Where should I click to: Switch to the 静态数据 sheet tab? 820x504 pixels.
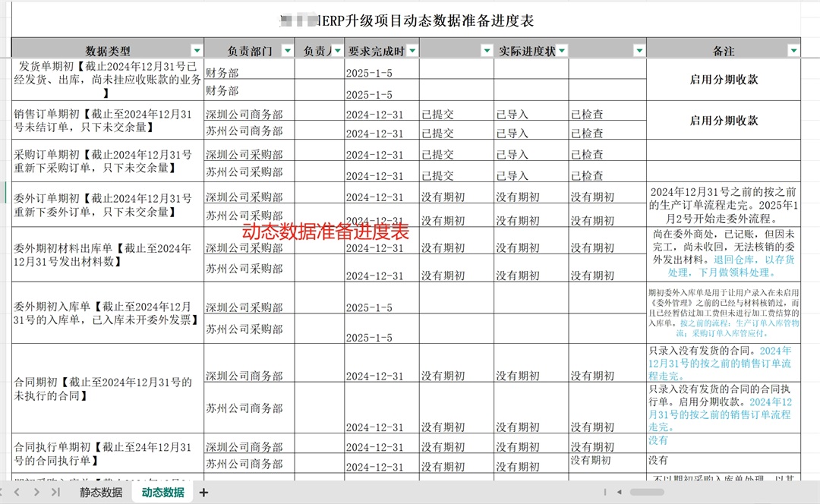[101, 493]
